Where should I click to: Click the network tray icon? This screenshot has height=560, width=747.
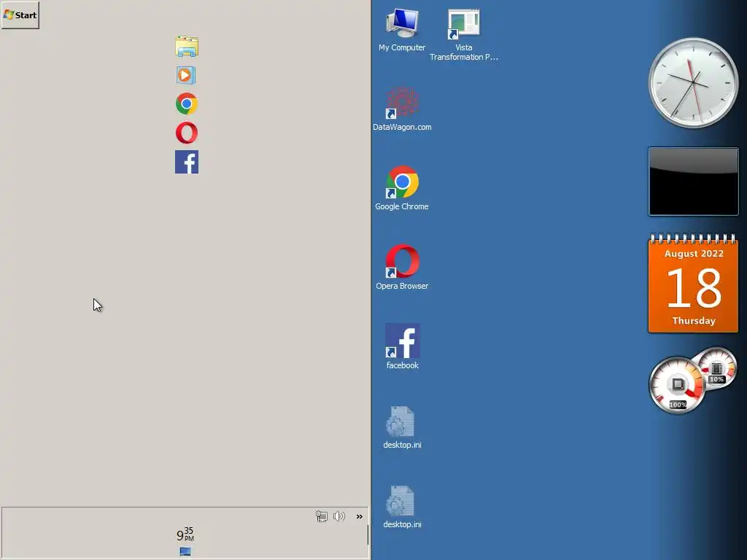(x=322, y=516)
